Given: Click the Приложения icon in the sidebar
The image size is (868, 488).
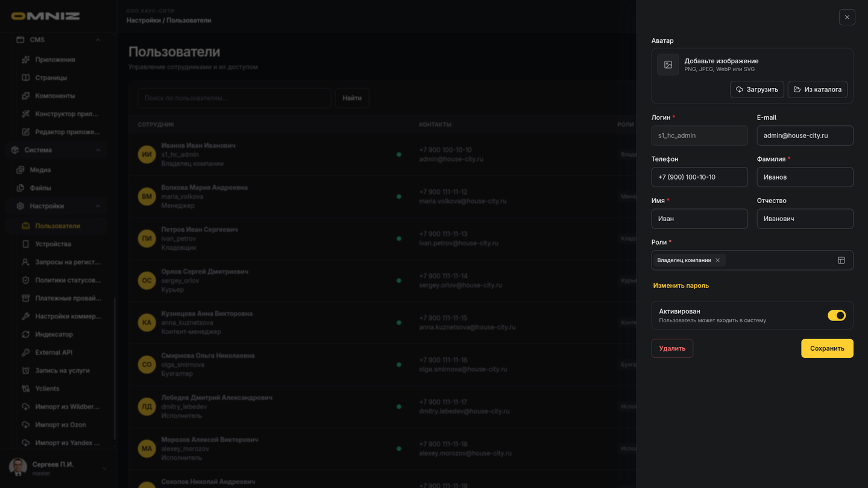Looking at the screenshot, I should [x=25, y=60].
